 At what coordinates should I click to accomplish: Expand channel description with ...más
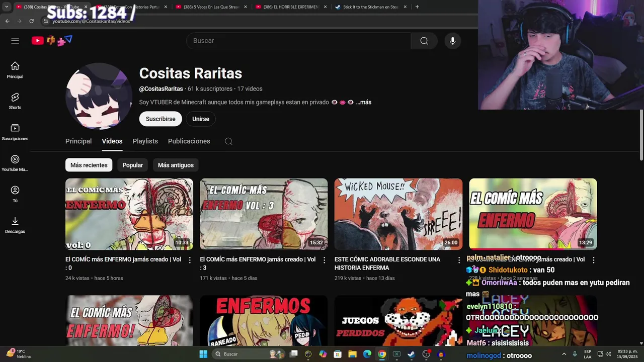pyautogui.click(x=364, y=102)
